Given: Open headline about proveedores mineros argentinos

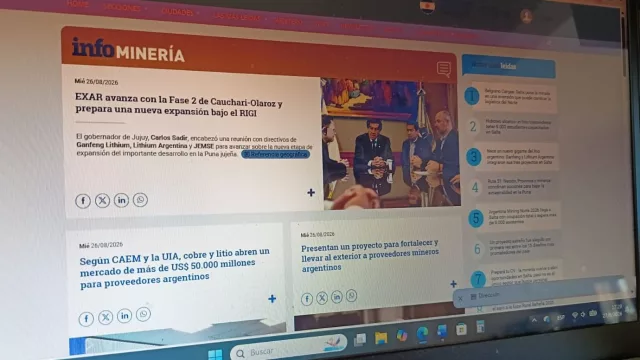Looking at the screenshot, I should click(x=370, y=255).
